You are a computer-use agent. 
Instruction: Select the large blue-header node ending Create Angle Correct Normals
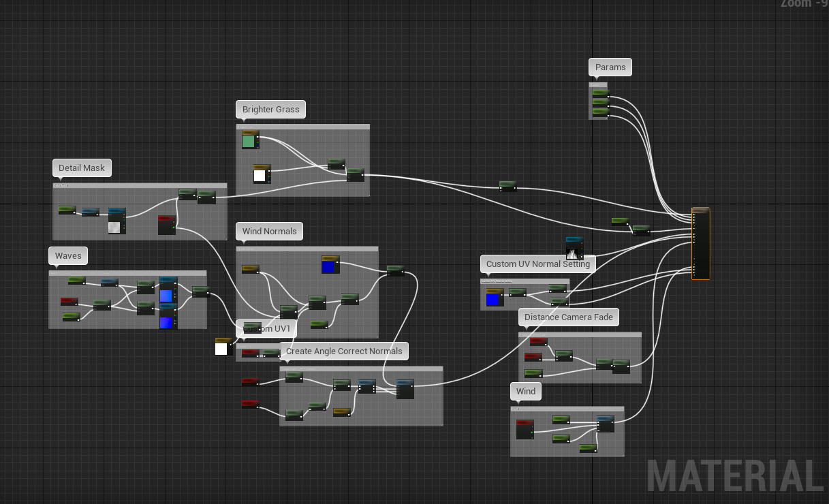[405, 389]
